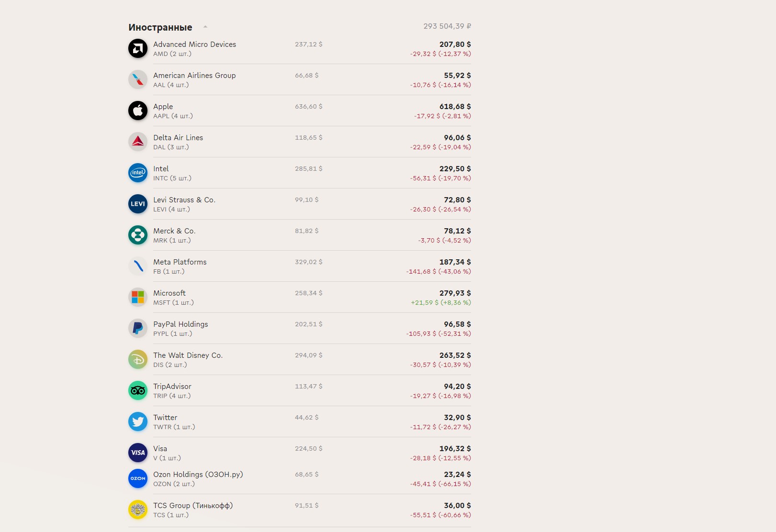Open The Walt Disney Co. position

click(300, 359)
